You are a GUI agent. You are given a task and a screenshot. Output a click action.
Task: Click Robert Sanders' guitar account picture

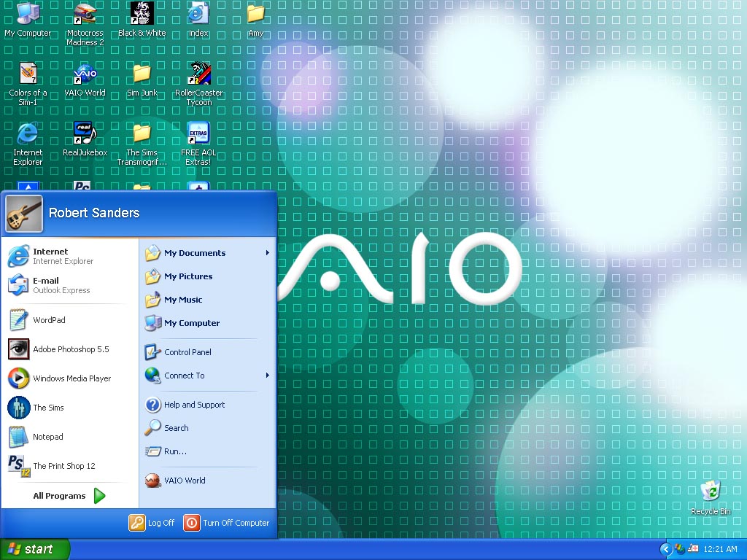pyautogui.click(x=24, y=214)
